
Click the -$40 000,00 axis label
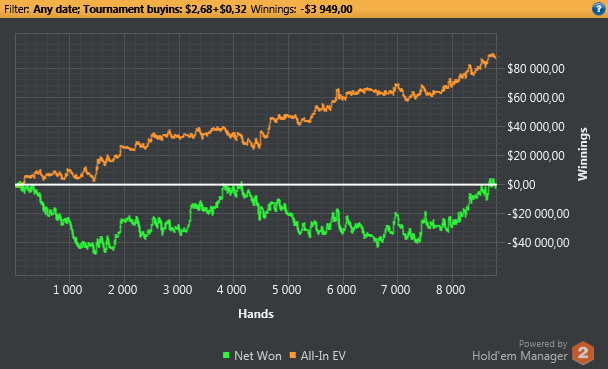point(539,243)
